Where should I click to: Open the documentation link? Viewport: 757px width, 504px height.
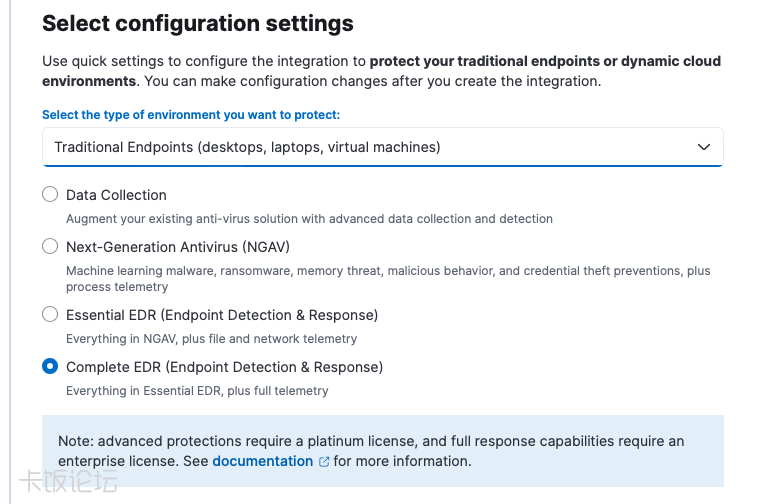tap(262, 461)
